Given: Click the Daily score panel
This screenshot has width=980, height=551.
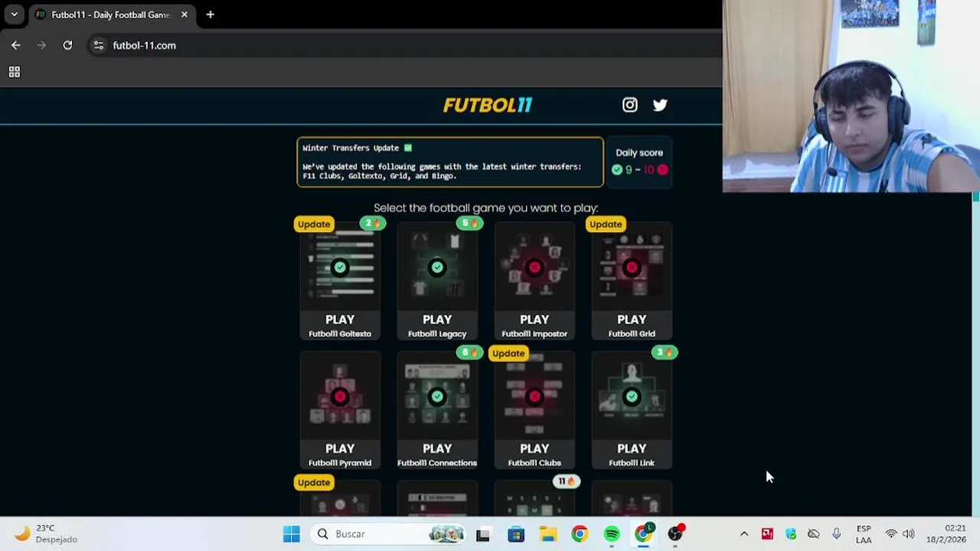Looking at the screenshot, I should point(639,161).
